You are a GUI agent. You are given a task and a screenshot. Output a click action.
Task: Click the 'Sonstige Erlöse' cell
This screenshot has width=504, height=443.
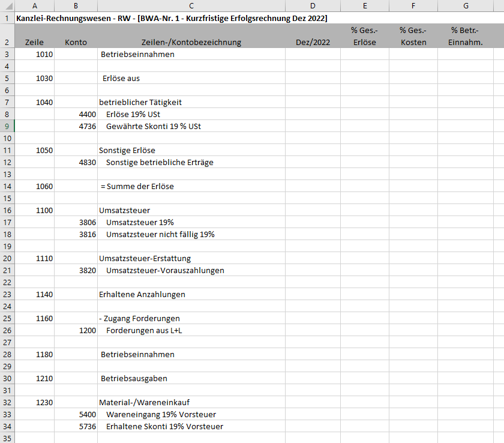pos(191,151)
